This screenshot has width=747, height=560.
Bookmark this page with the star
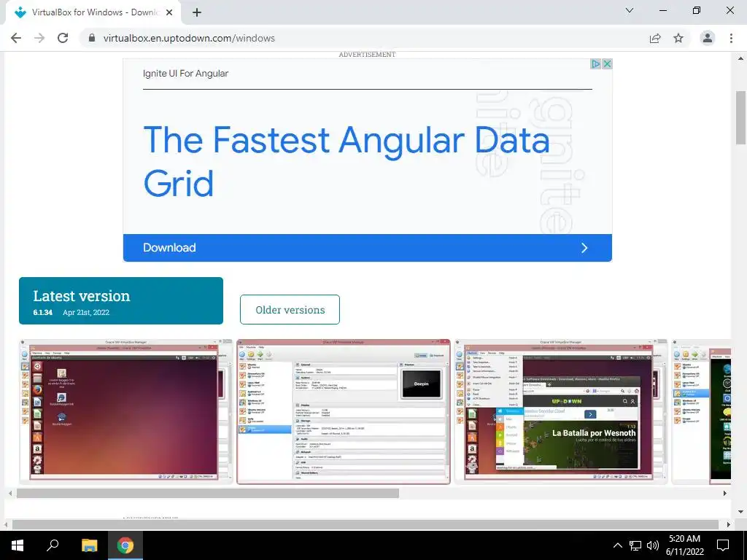coord(678,38)
